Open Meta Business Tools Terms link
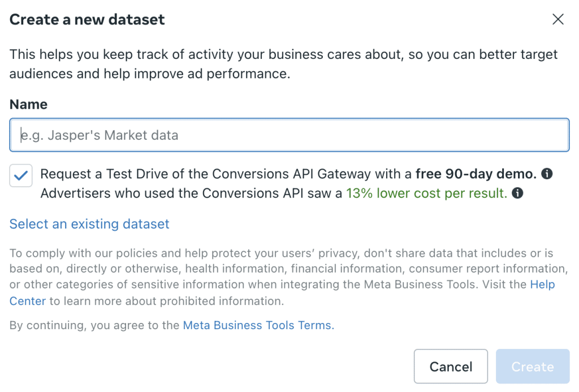The height and width of the screenshot is (392, 579). (x=258, y=325)
